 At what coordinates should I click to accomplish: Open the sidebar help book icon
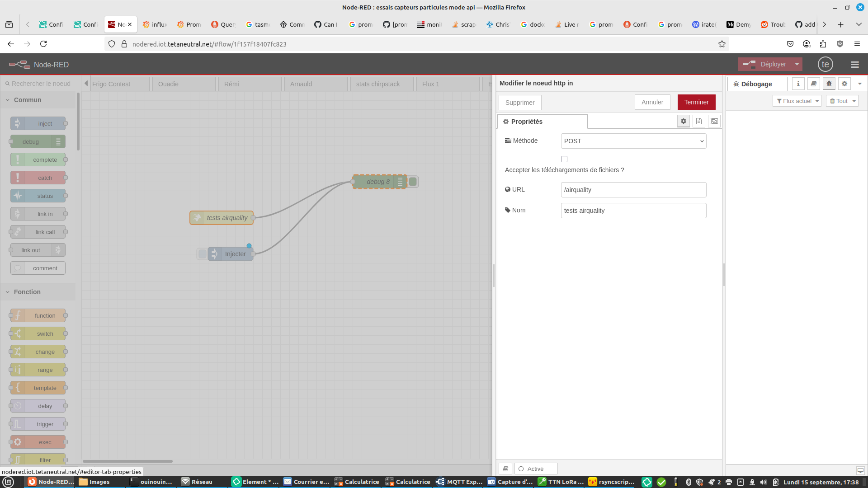click(814, 84)
